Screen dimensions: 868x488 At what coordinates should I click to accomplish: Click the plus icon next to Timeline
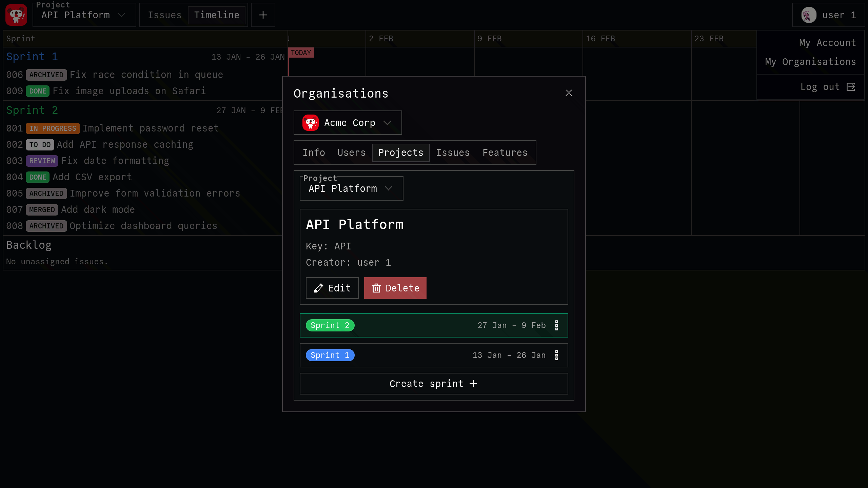[263, 15]
